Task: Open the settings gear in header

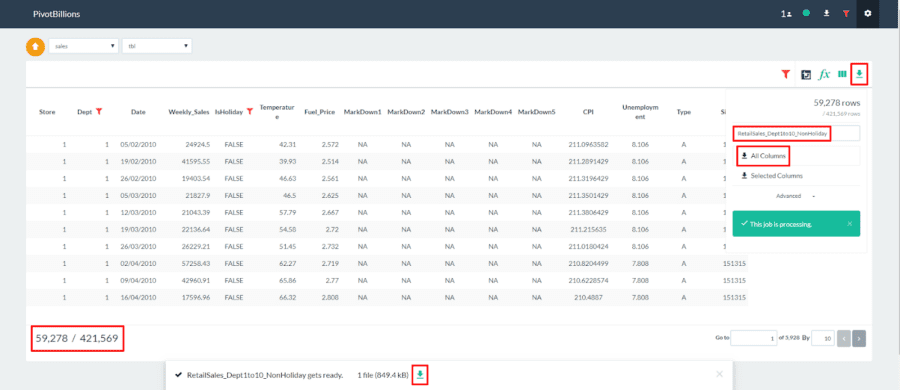Action: coord(868,13)
